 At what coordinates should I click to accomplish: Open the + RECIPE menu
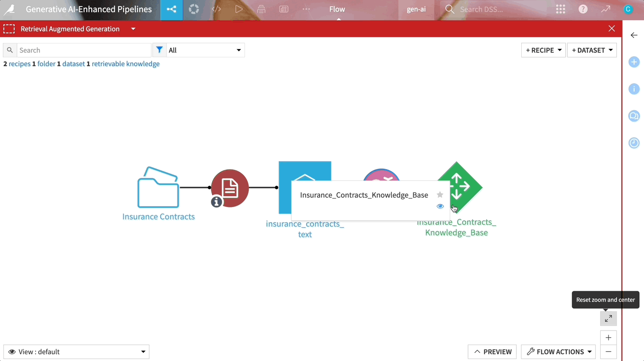[543, 50]
